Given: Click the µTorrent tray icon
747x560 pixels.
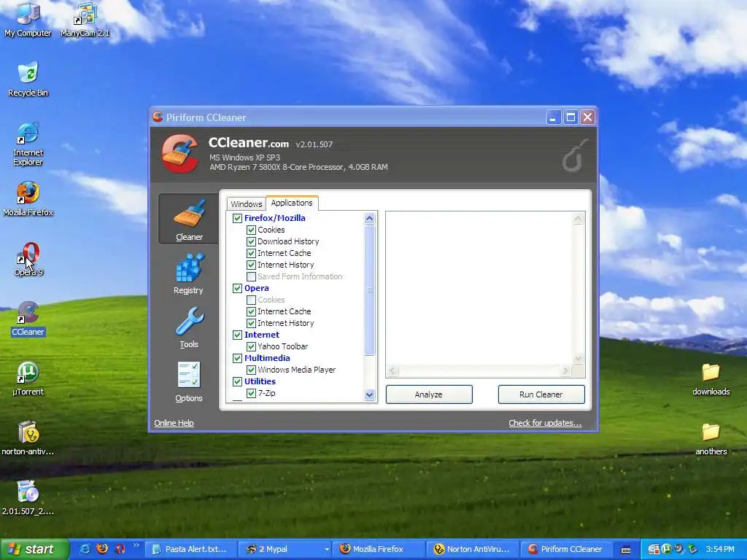Looking at the screenshot, I should click(667, 549).
